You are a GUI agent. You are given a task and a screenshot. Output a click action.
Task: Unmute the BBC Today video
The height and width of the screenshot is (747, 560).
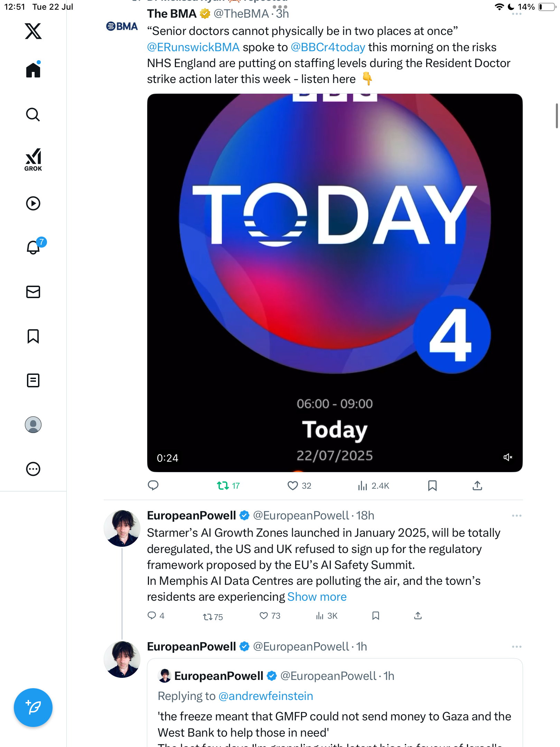(x=507, y=457)
